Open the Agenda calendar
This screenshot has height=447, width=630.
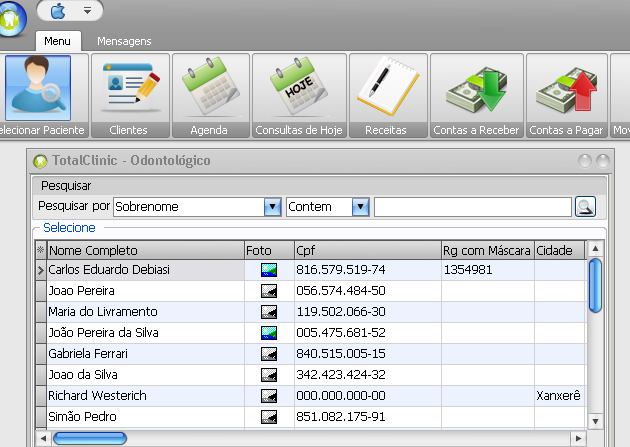point(211,96)
